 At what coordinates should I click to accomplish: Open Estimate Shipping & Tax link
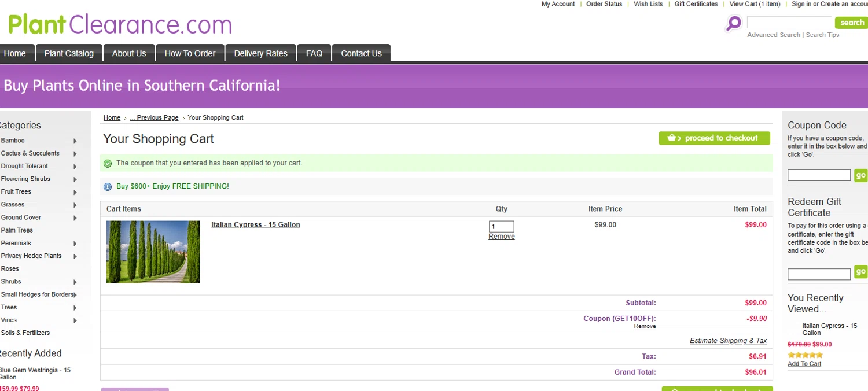pos(728,341)
